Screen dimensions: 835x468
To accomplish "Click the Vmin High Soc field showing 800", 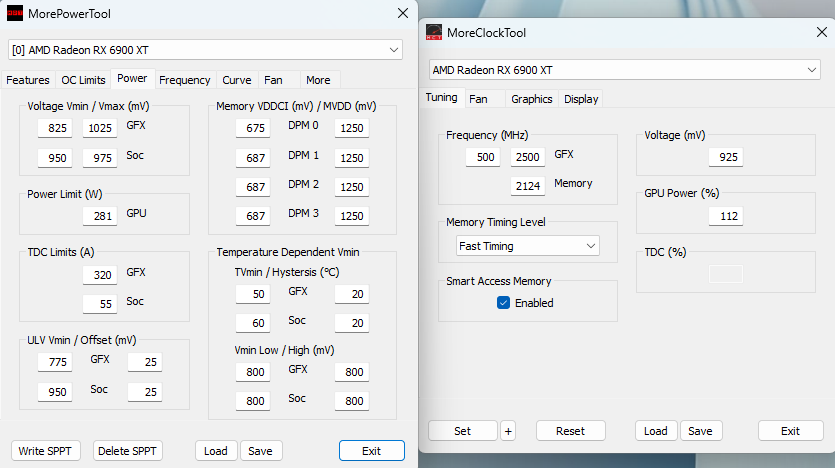I will coord(352,401).
